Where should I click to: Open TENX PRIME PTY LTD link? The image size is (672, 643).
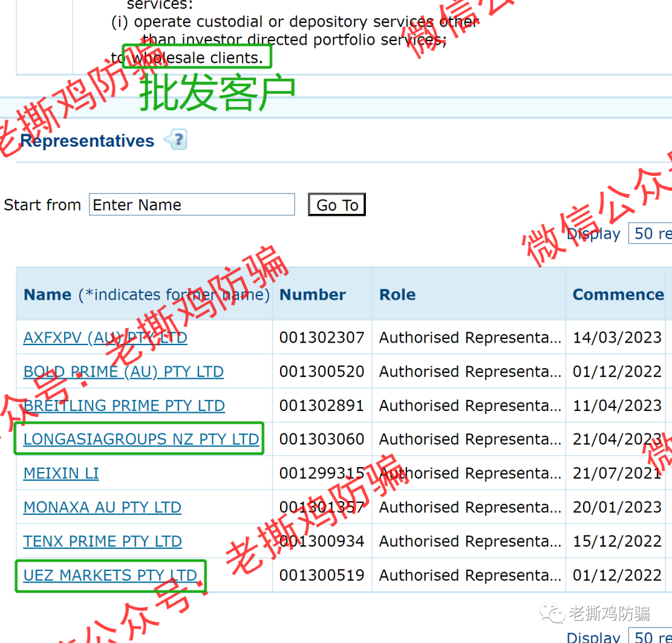tap(103, 541)
